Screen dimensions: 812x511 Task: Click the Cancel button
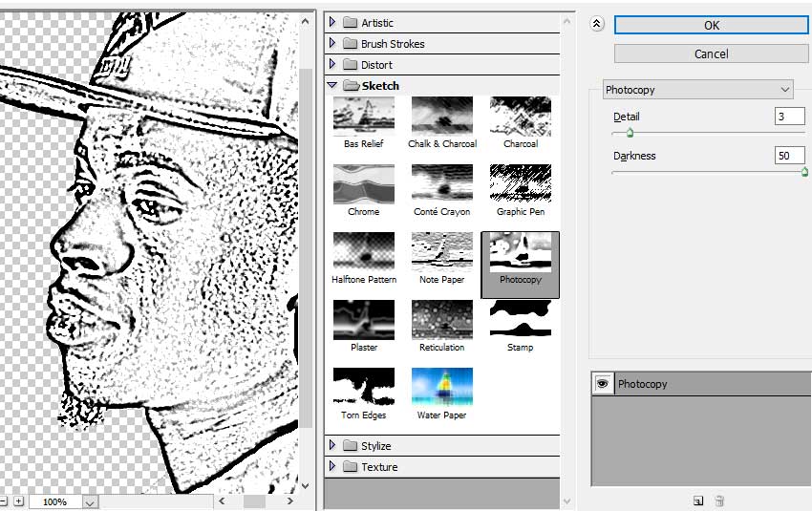coord(711,53)
